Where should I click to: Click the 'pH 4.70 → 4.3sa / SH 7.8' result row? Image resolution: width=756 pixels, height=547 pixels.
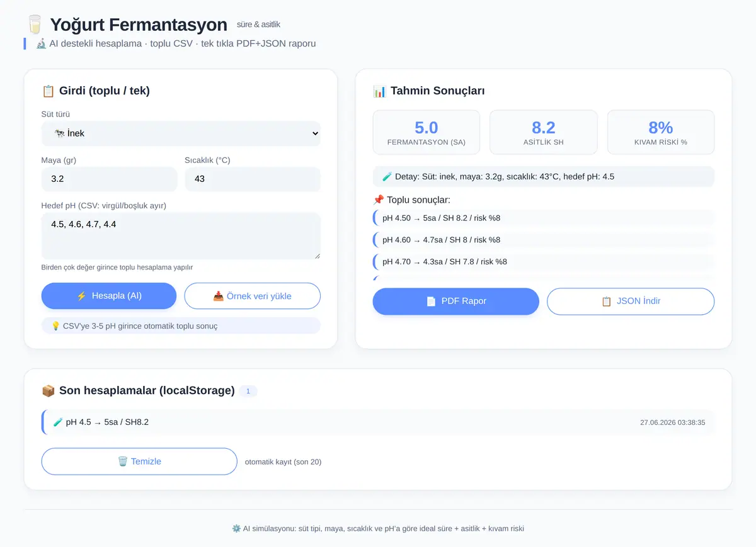tap(544, 262)
